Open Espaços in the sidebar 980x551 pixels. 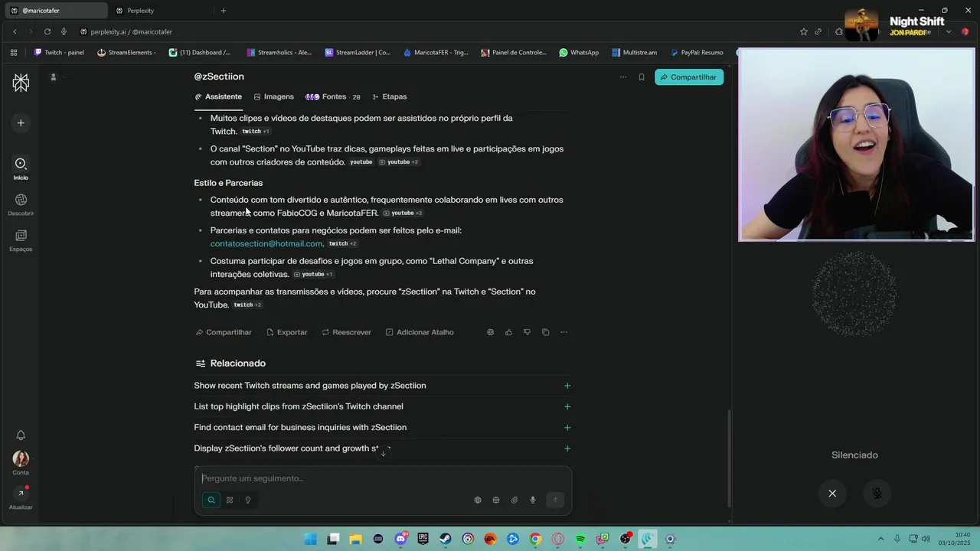tap(21, 240)
